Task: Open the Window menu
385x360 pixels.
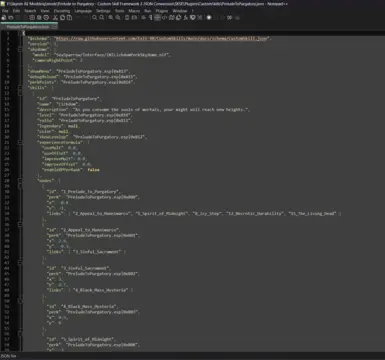Action: 180,11
